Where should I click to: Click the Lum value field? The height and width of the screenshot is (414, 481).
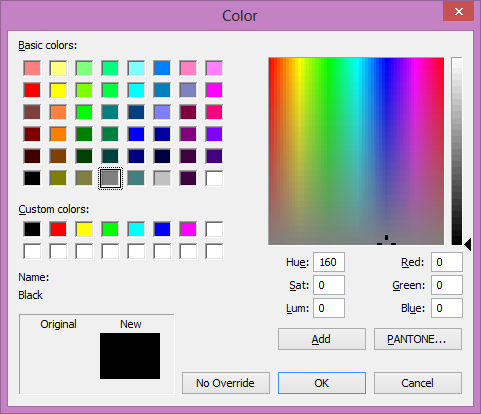click(329, 308)
